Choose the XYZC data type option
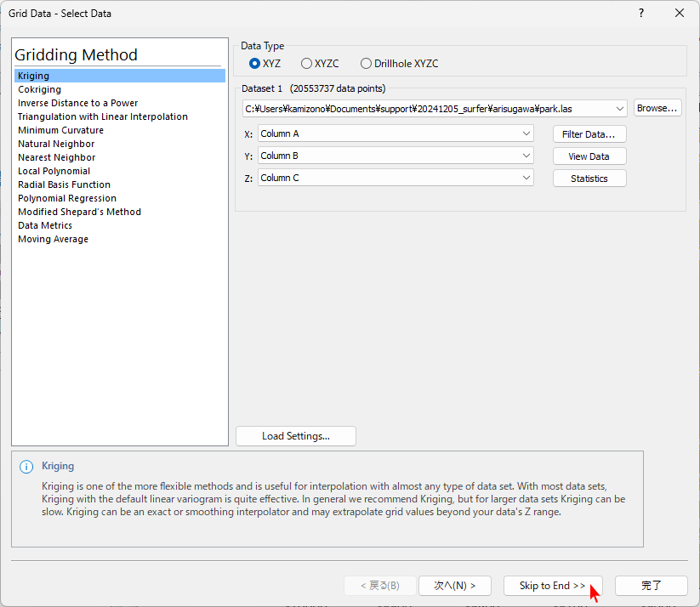Image resolution: width=700 pixels, height=607 pixels. pyautogui.click(x=306, y=64)
